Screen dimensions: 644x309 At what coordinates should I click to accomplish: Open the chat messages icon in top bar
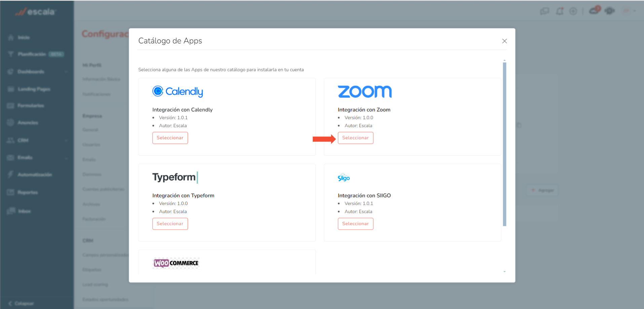point(544,11)
